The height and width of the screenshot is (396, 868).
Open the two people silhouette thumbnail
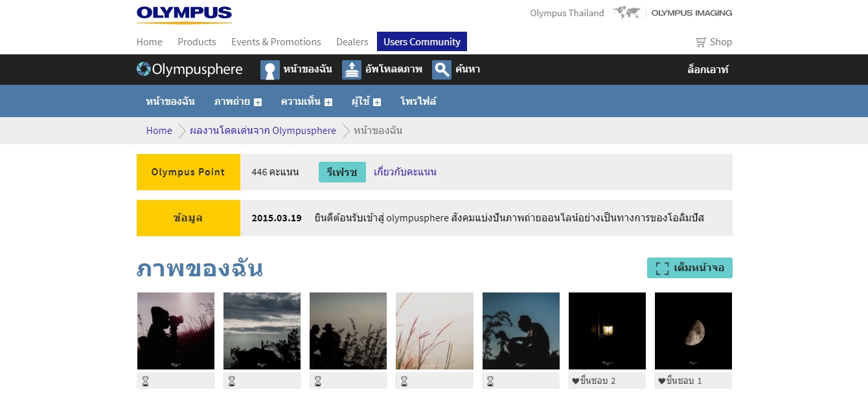point(348,331)
